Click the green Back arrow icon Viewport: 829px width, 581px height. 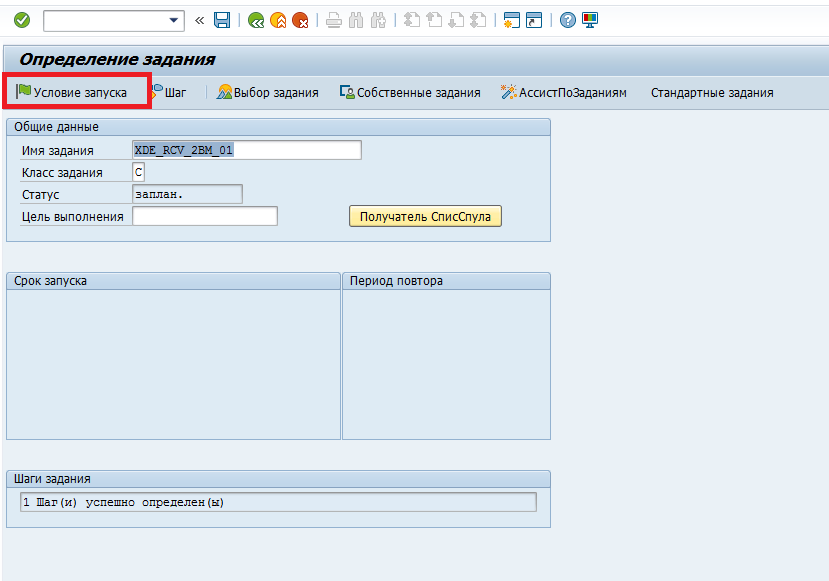tap(256, 20)
